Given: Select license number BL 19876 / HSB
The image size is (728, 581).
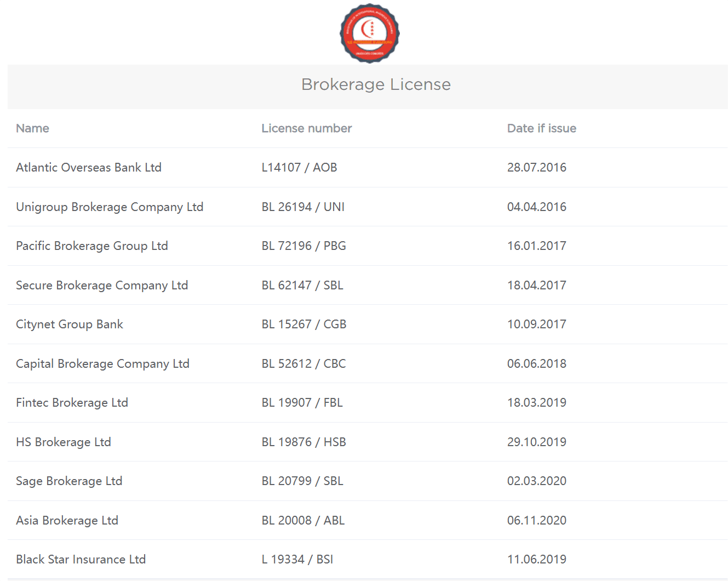Looking at the screenshot, I should pyautogui.click(x=303, y=442).
